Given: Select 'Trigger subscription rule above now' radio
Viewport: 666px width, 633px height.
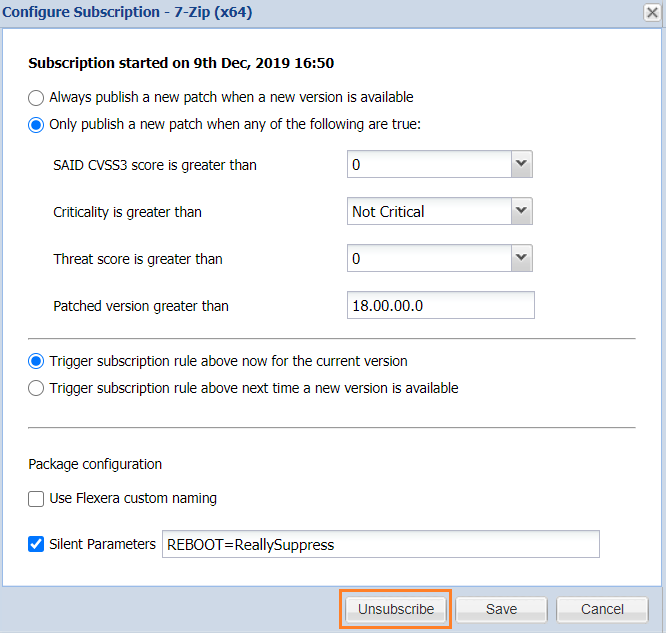Looking at the screenshot, I should pyautogui.click(x=37, y=361).
